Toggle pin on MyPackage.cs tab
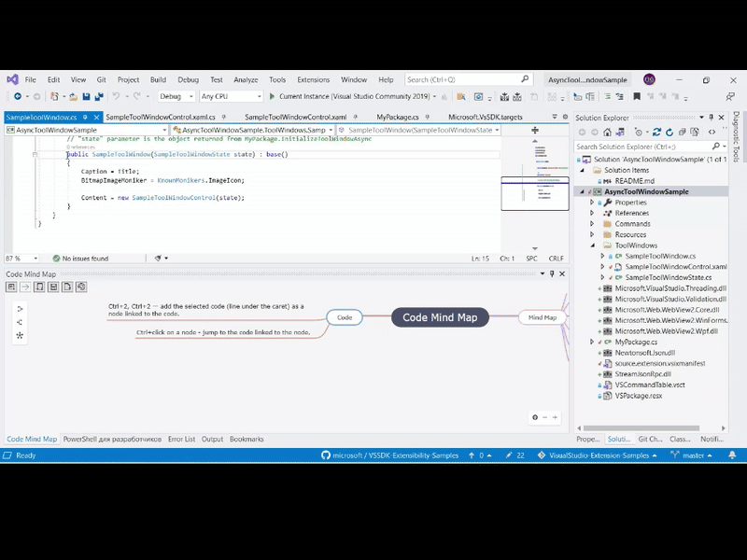 point(428,117)
